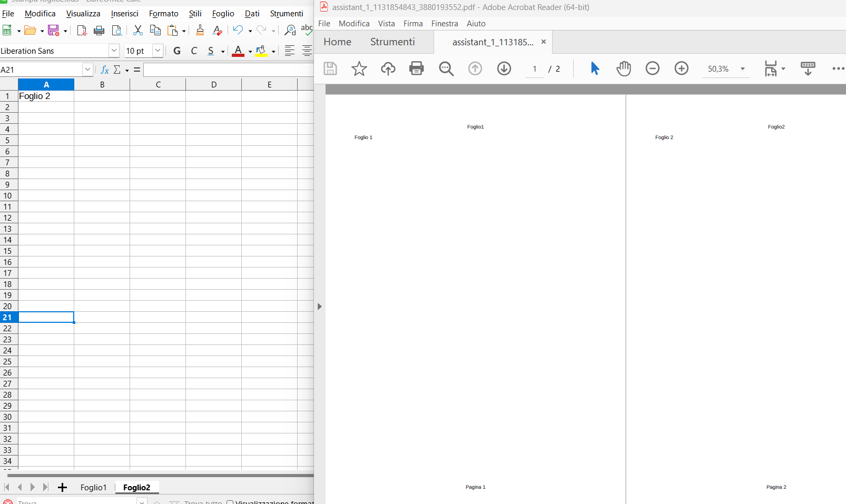Open the Formato menu in Calc
846x504 pixels.
[x=163, y=14]
